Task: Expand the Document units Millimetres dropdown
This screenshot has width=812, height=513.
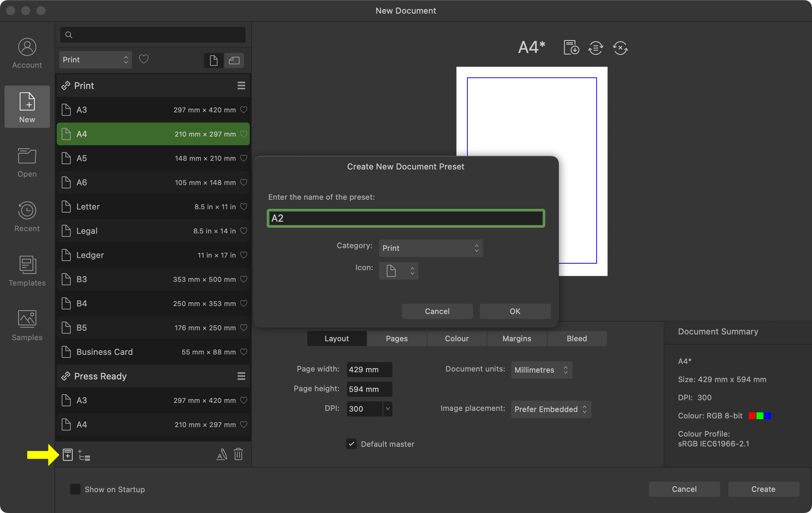Action: click(541, 370)
